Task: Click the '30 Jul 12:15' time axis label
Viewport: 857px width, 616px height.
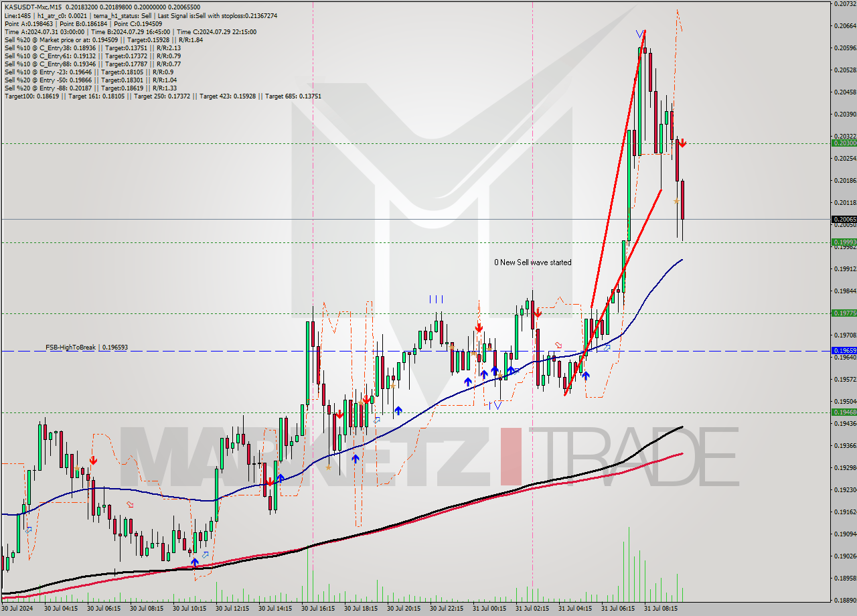Action: click(232, 609)
